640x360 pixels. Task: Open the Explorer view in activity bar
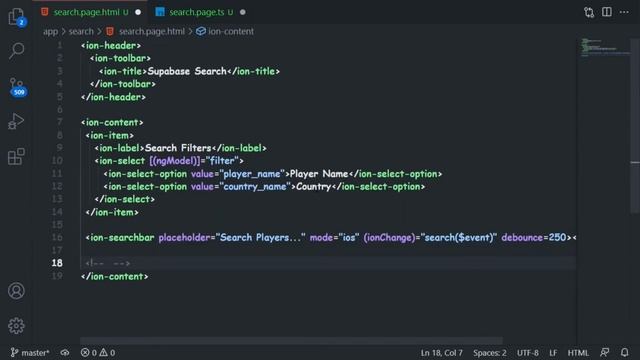coord(17,17)
